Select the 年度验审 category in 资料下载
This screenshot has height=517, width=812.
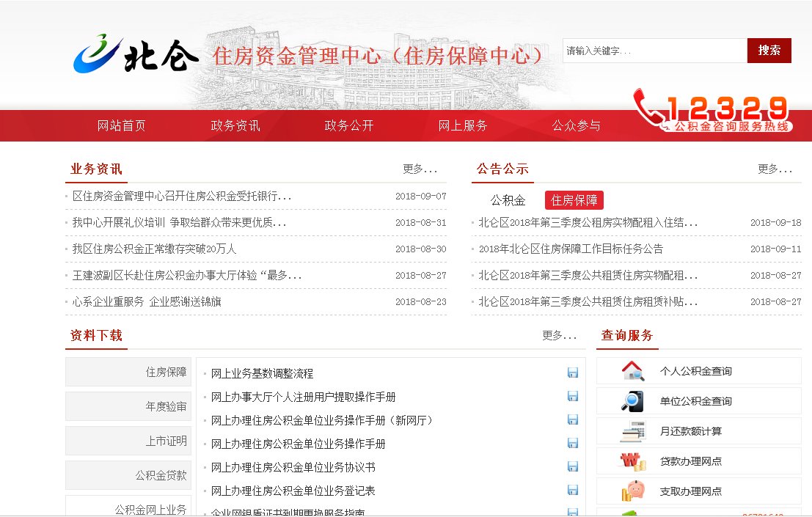point(128,406)
